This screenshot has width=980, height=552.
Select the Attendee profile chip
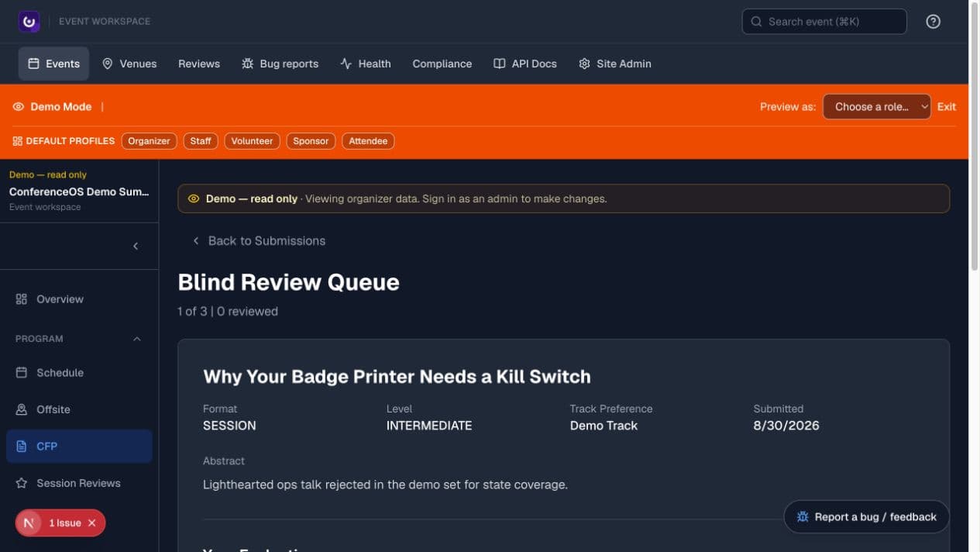(368, 141)
